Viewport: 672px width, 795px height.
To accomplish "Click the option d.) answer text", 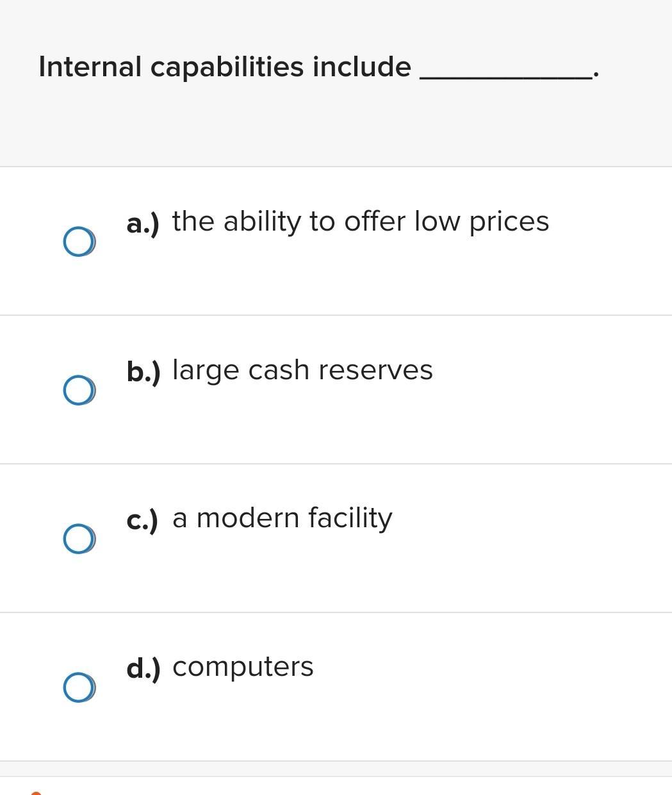I will [242, 667].
